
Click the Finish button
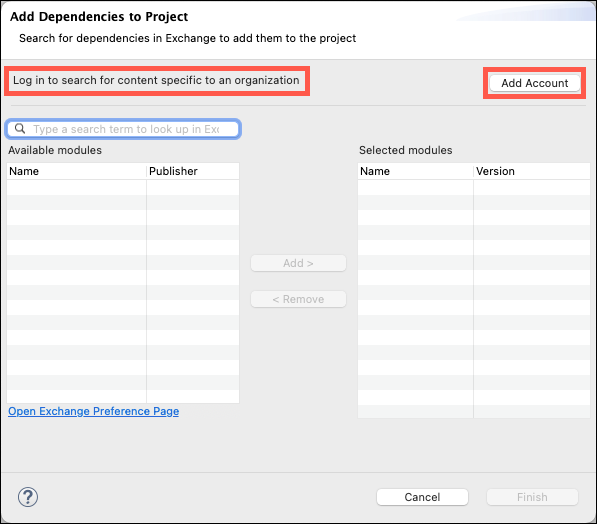(532, 497)
